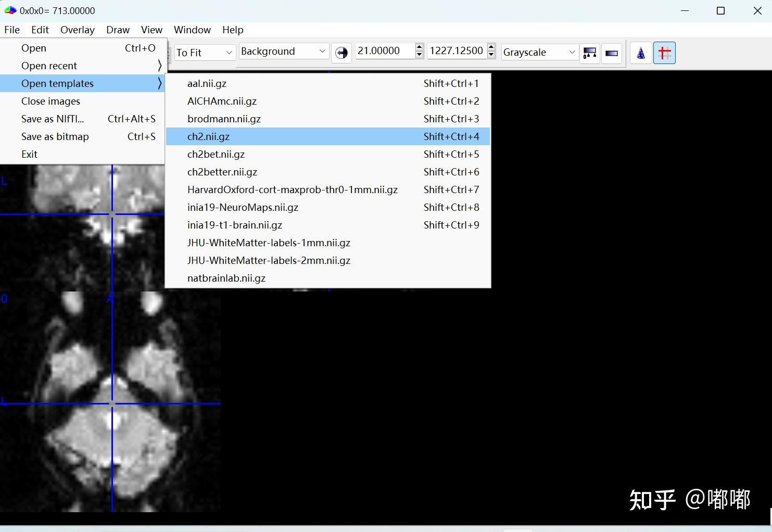Click the 21.00000 minimum intensity field
The width and height of the screenshot is (772, 532).
click(x=385, y=51)
